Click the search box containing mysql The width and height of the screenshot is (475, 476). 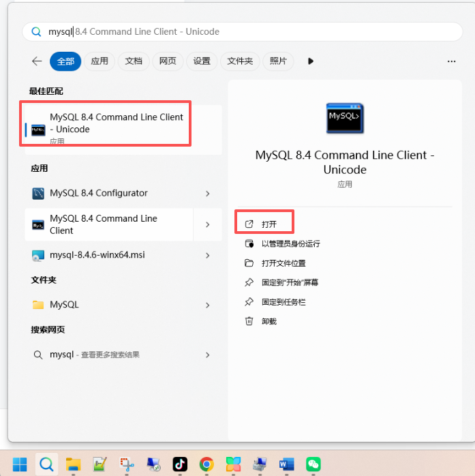coord(243,31)
